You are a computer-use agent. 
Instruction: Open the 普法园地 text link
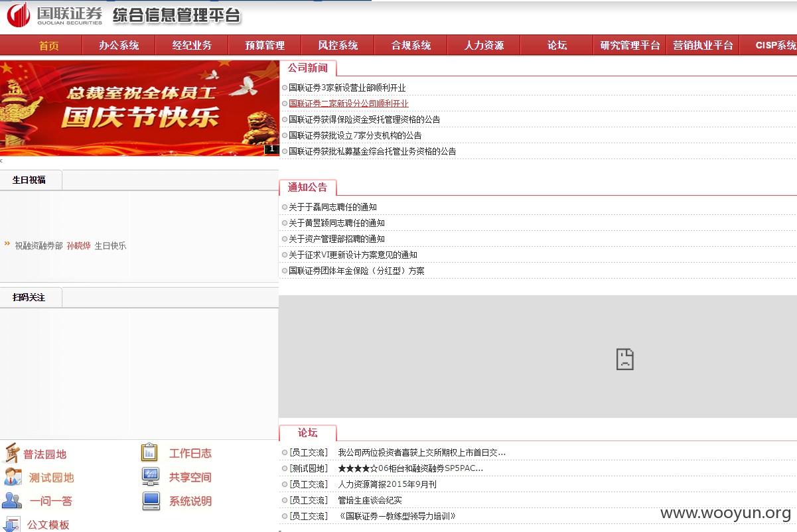tap(45, 454)
